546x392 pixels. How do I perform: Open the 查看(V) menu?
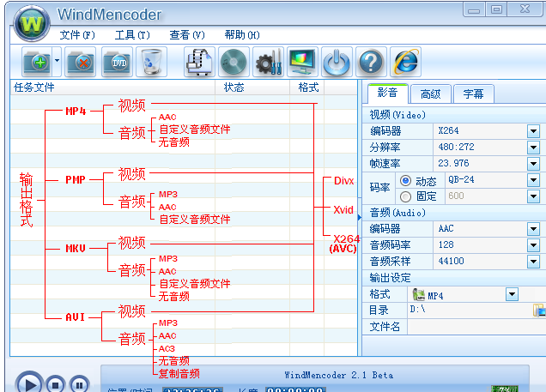[x=187, y=35]
